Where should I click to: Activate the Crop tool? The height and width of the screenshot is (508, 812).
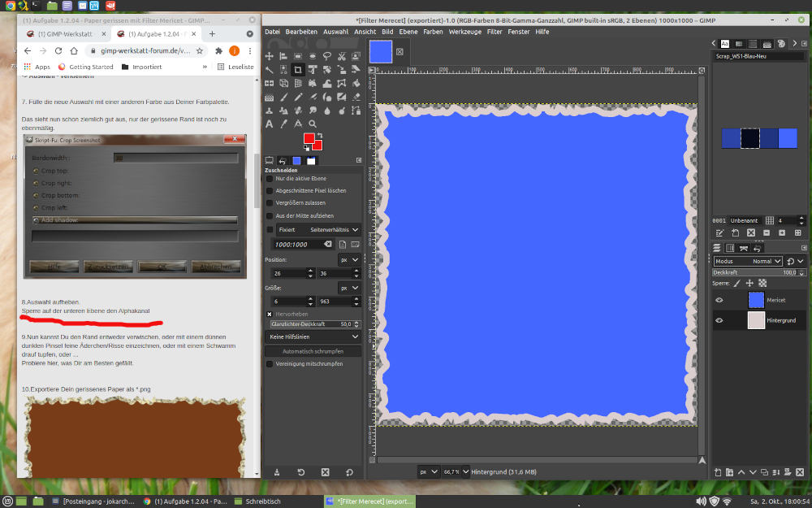[x=298, y=70]
